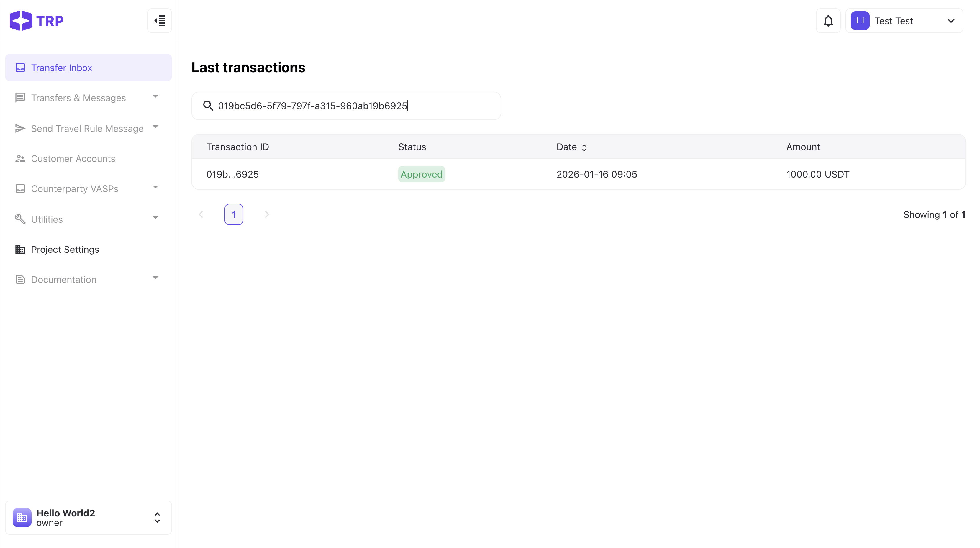Go to next page arrow
The height and width of the screenshot is (548, 980).
[x=267, y=214]
